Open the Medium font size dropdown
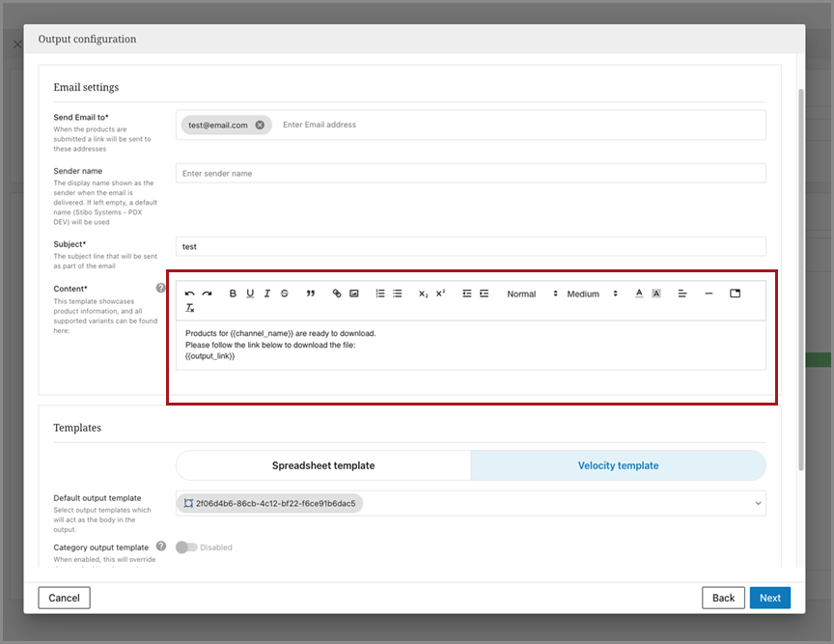Viewport: 834px width, 644px height. click(x=592, y=294)
